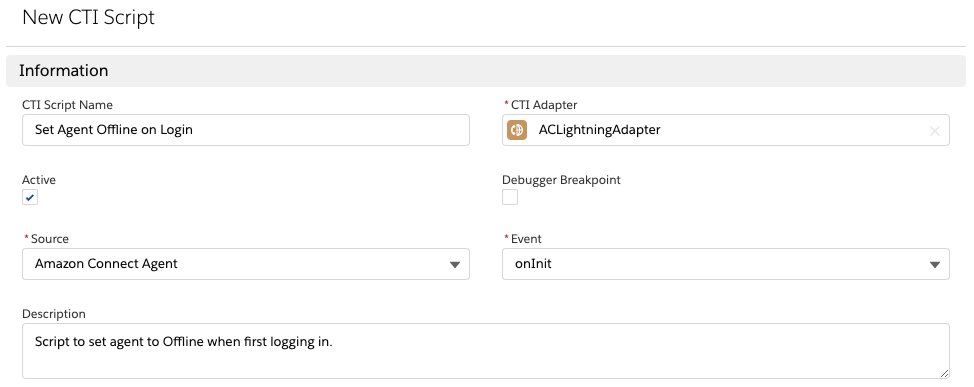Click inside the Description text area

[x=486, y=351]
